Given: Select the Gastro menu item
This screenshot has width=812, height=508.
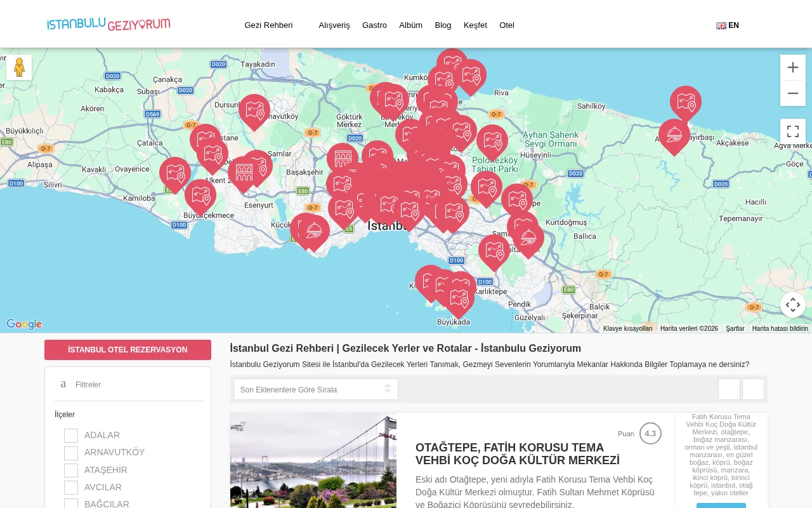Looking at the screenshot, I should click(x=374, y=25).
